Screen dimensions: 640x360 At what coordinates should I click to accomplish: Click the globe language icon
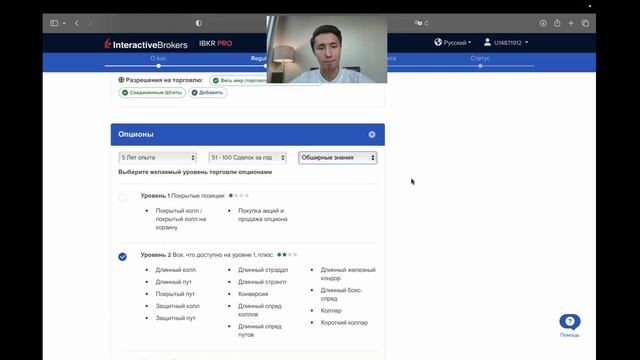438,42
